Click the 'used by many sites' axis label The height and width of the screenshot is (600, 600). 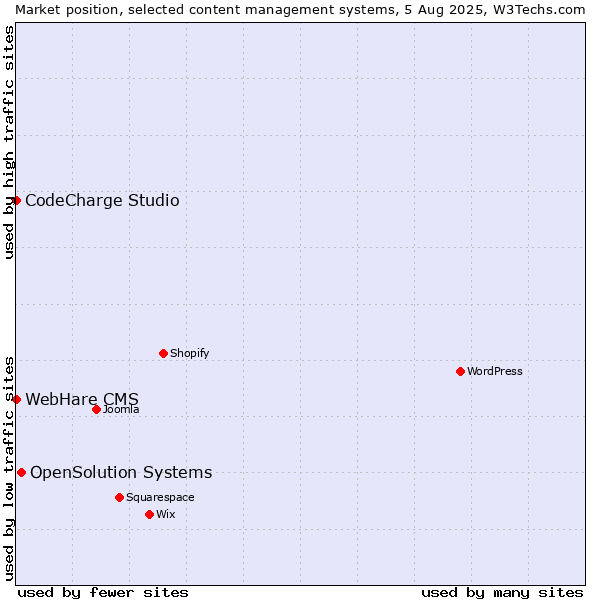click(x=502, y=593)
